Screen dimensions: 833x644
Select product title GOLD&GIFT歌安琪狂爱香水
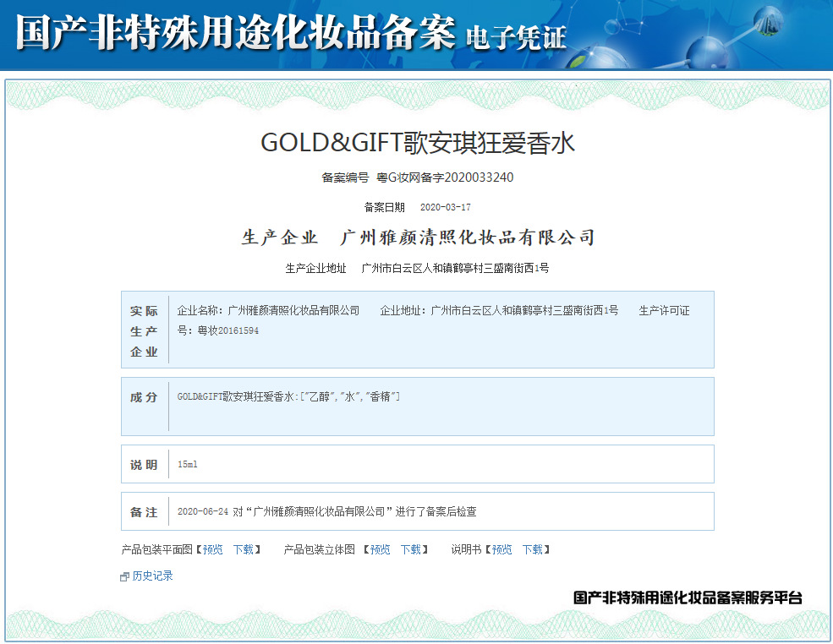(x=418, y=143)
